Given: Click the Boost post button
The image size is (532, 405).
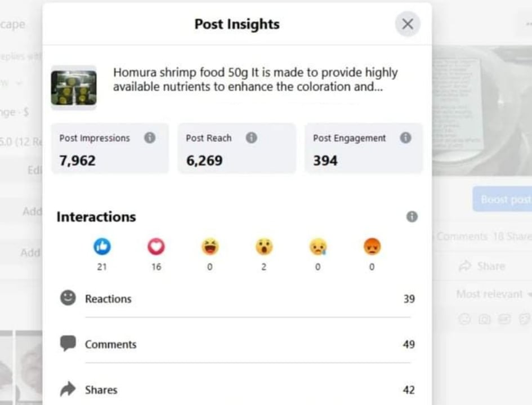Looking at the screenshot, I should (x=504, y=199).
